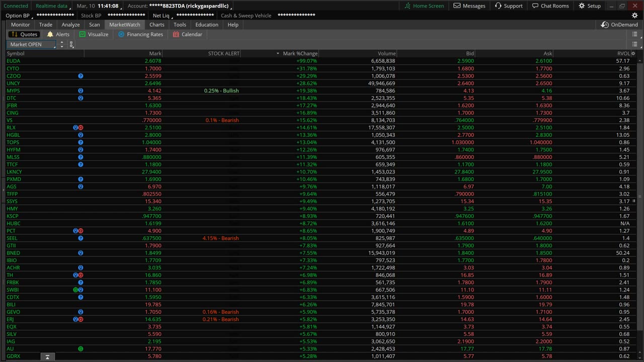
Task: Open the Home Screen button
Action: [424, 6]
